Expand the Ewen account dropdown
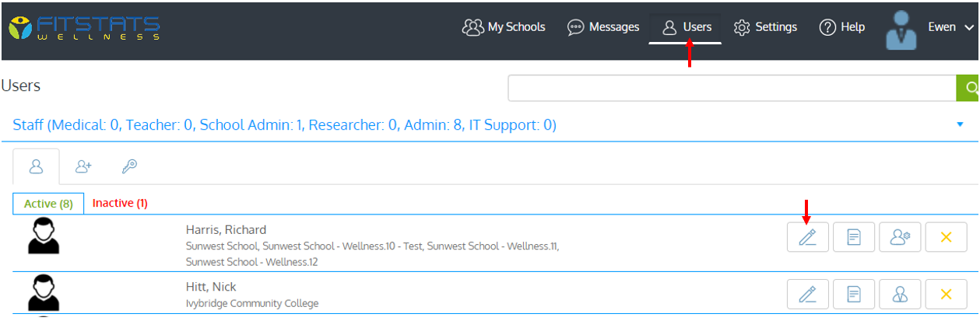This screenshot has width=980, height=321. click(969, 27)
